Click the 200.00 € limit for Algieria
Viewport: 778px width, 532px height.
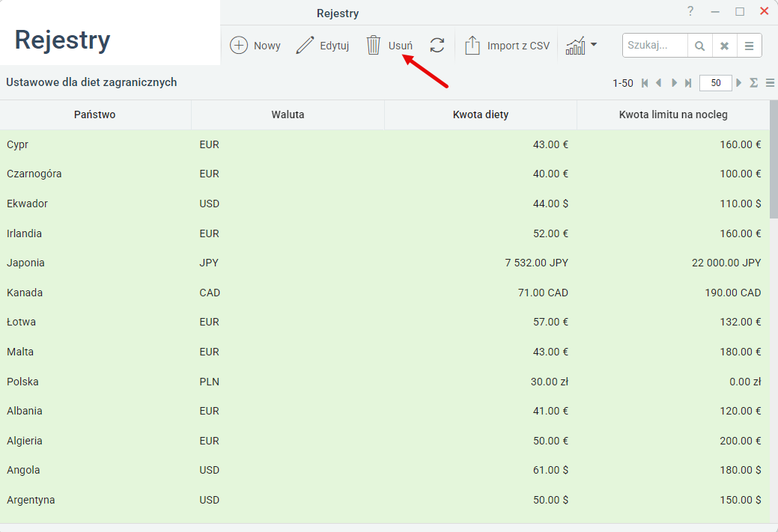pos(741,441)
